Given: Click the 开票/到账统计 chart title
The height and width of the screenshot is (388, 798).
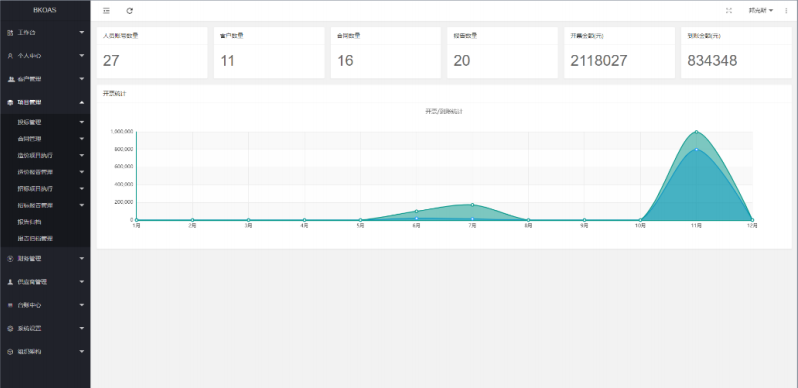Looking at the screenshot, I should [x=444, y=111].
